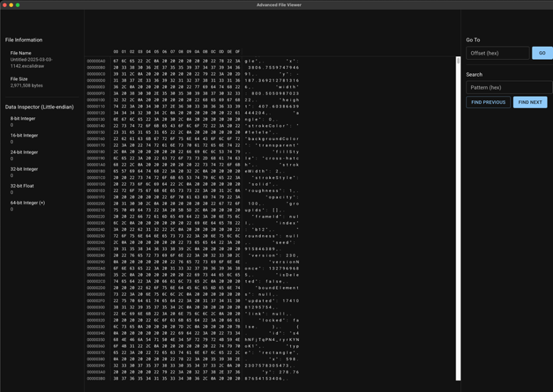
Task: Click the Go To section label
Action: [473, 40]
